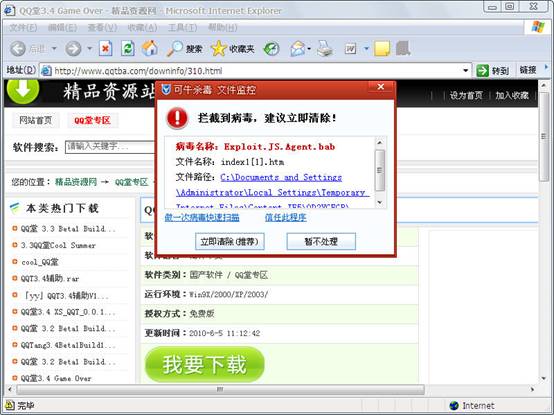Expand the Back button history dropdown arrow
The width and height of the screenshot is (554, 415).
[x=54, y=49]
